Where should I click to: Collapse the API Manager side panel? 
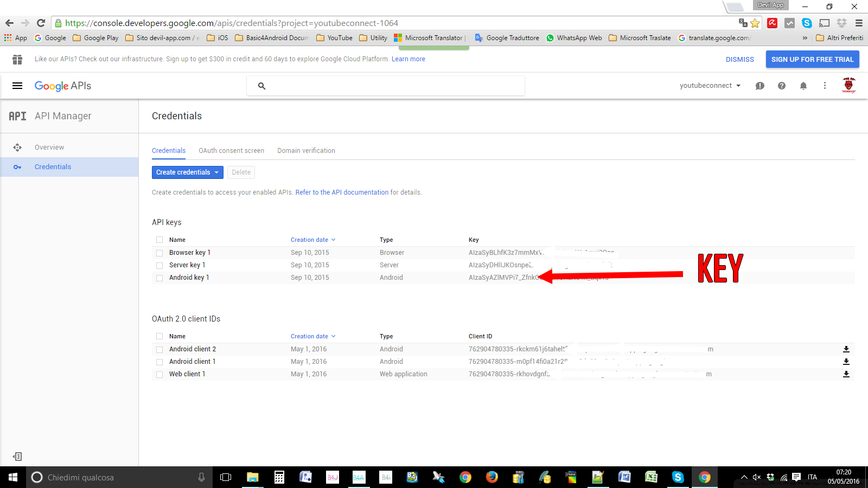17,457
